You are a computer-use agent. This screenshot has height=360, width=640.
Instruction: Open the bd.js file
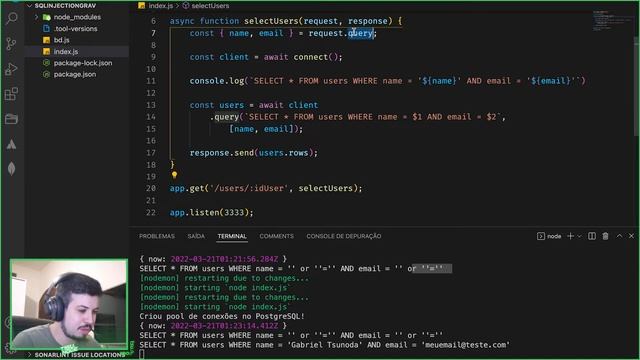(x=61, y=40)
